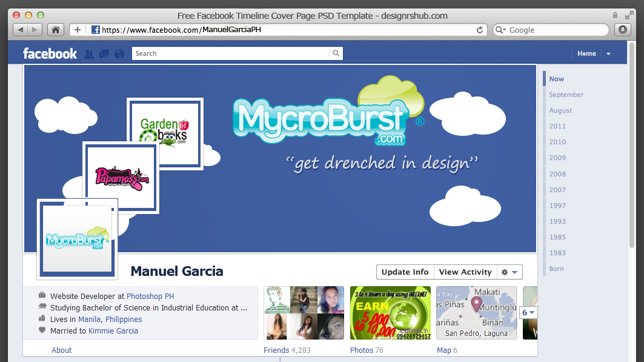Click the add bookmark plus button
Screen dimensions: 644x362
click(x=78, y=30)
